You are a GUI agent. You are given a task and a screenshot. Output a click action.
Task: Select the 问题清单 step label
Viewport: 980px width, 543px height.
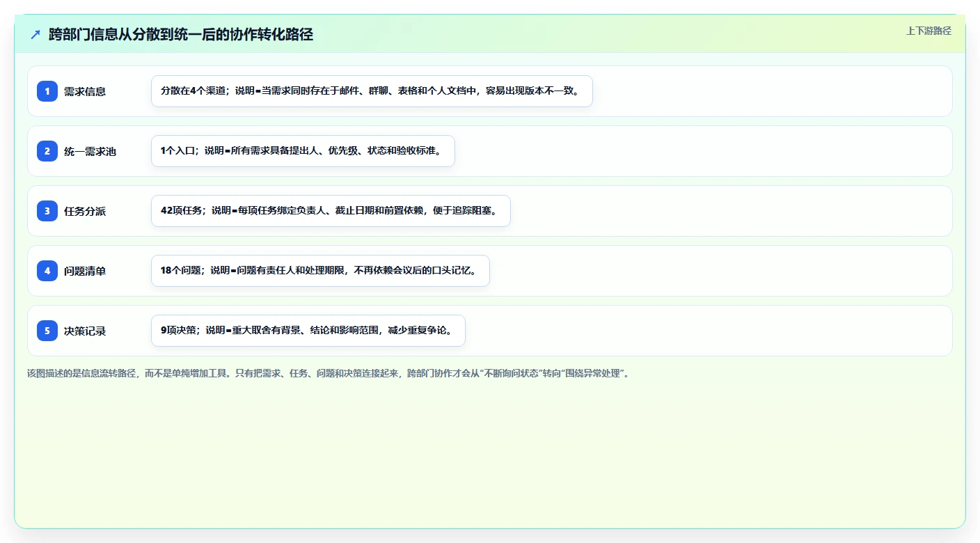pyautogui.click(x=85, y=271)
